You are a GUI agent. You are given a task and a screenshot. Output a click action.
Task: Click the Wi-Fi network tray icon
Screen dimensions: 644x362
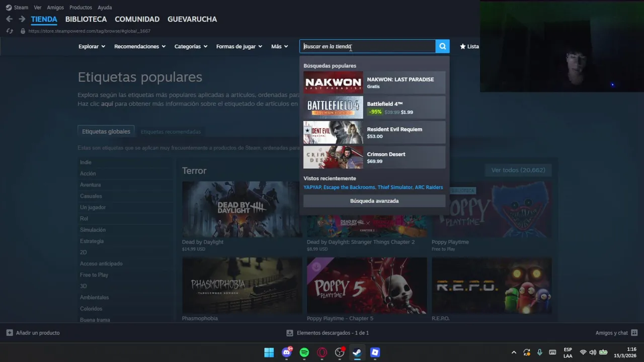[x=583, y=352]
